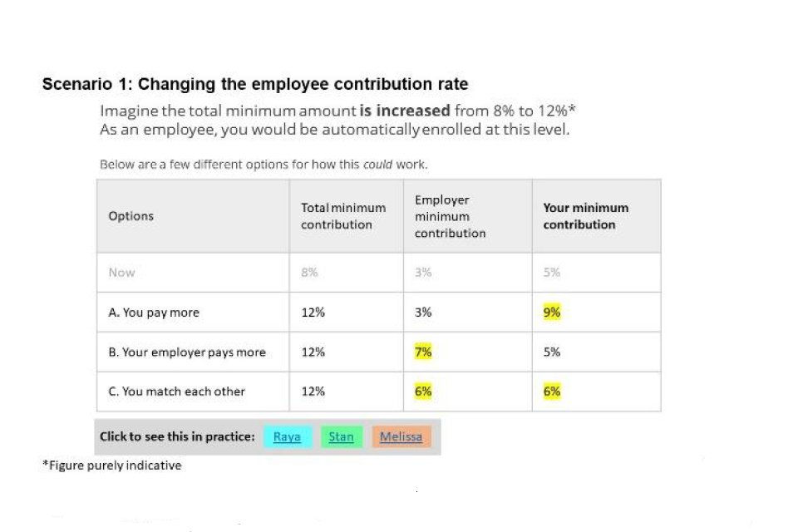Click the highlighted 9% value in option A
Screen dimensions: 798x532
(552, 313)
